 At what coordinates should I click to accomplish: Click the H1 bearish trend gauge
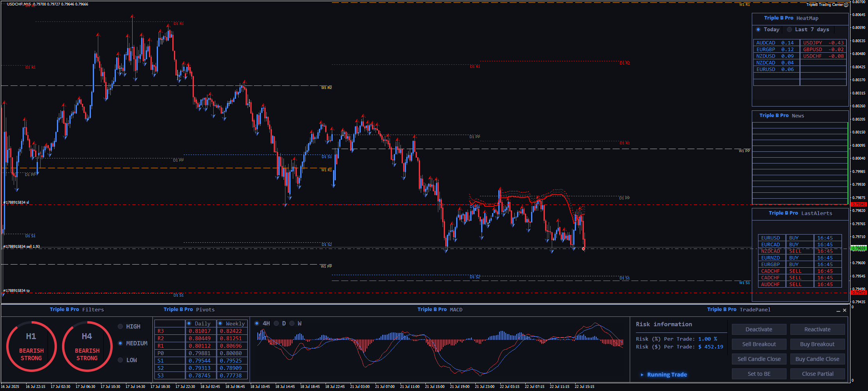coord(31,346)
